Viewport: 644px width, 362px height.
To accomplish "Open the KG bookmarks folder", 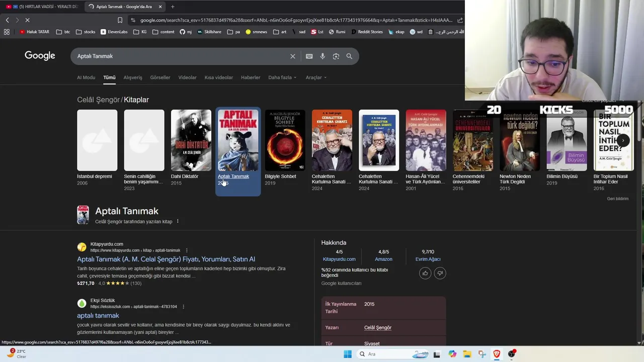I will click(x=140, y=32).
